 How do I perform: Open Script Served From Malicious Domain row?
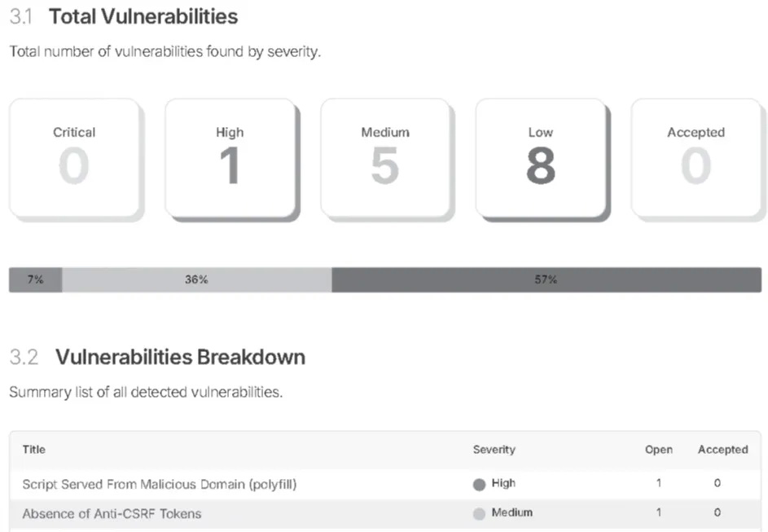[x=385, y=485]
